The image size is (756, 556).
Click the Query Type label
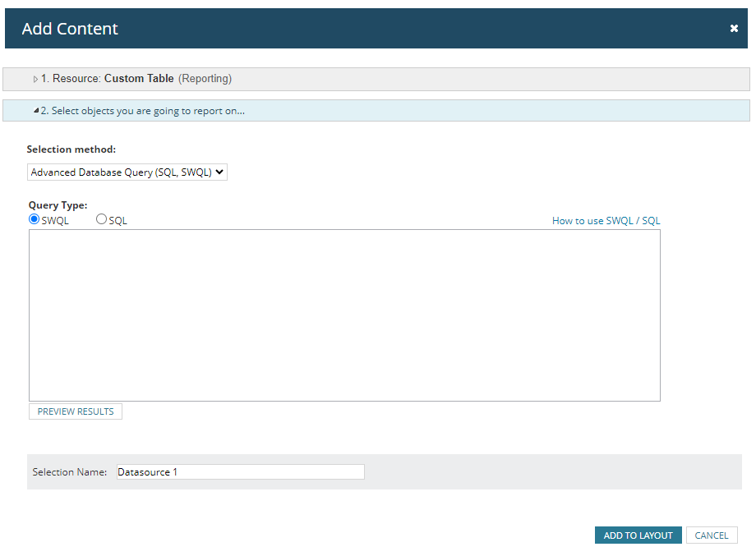pyautogui.click(x=58, y=205)
